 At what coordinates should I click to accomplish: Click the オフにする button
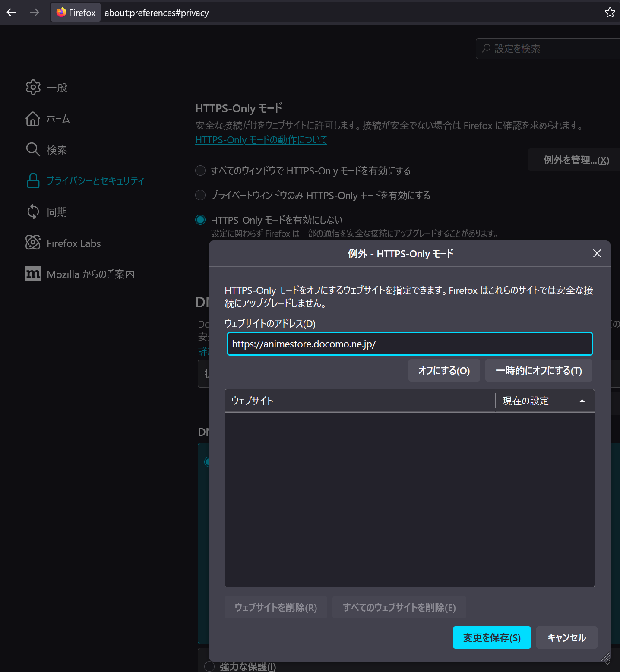444,370
